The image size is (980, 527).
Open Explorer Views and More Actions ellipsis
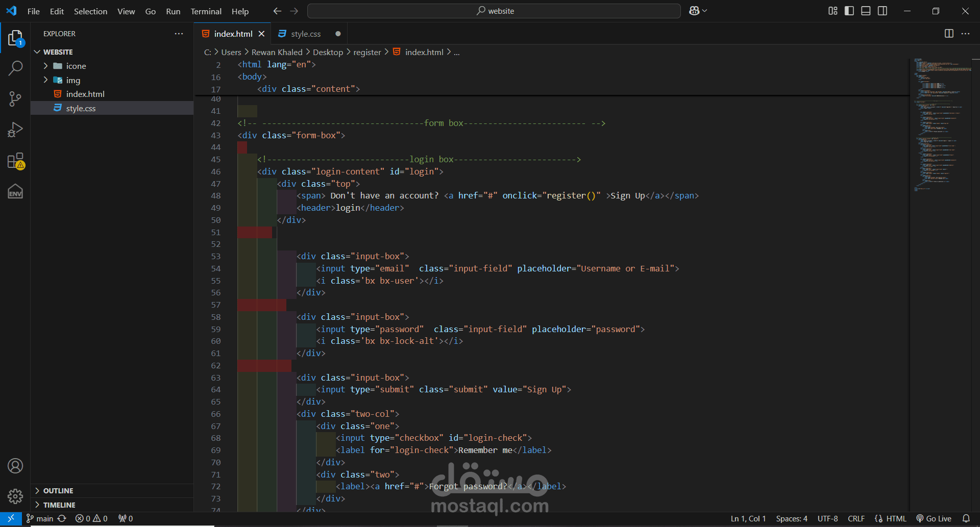pos(179,34)
